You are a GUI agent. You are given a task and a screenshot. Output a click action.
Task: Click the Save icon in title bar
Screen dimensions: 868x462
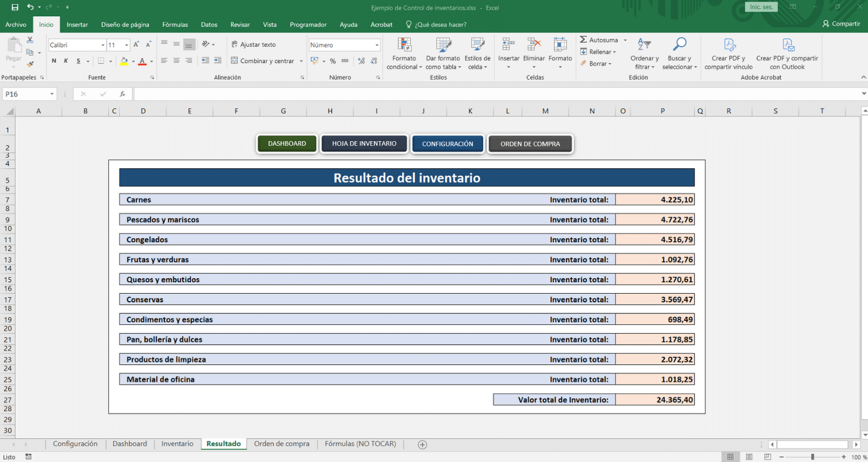pos(14,8)
